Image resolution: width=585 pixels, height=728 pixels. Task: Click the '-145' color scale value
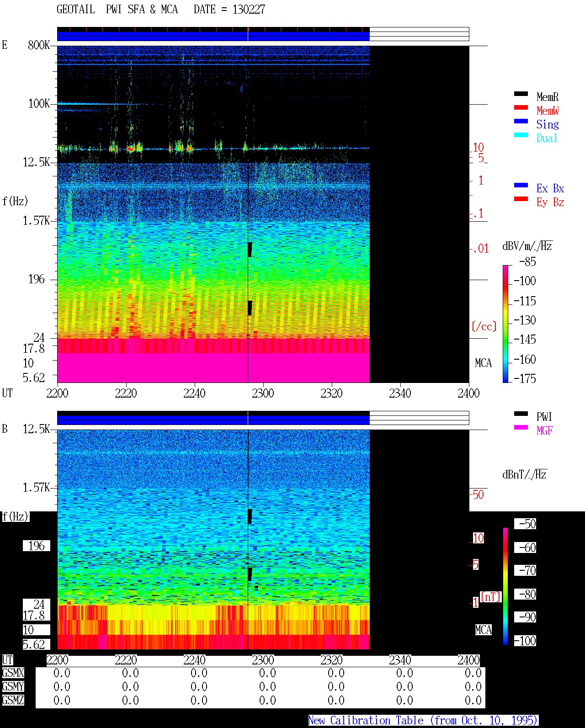pos(525,340)
